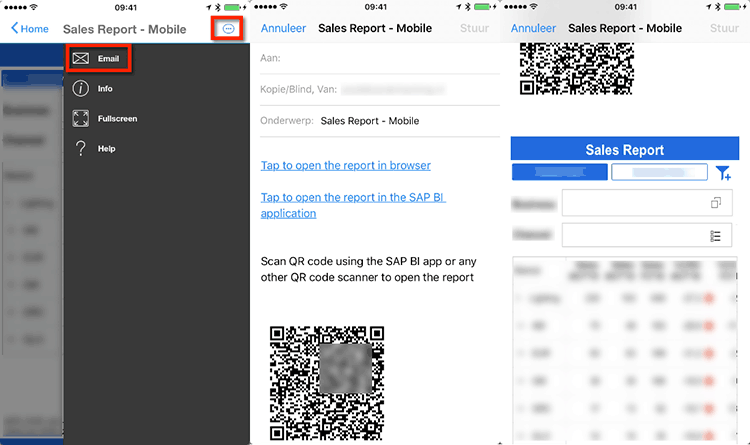Viewport: 750px width, 445px height.
Task: Click the copy icon in first filter box
Action: click(716, 203)
